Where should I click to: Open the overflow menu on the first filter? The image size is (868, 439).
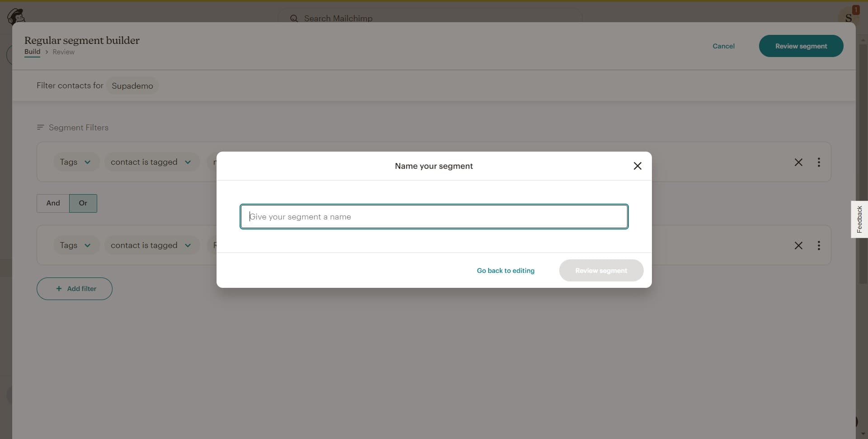[x=819, y=162]
